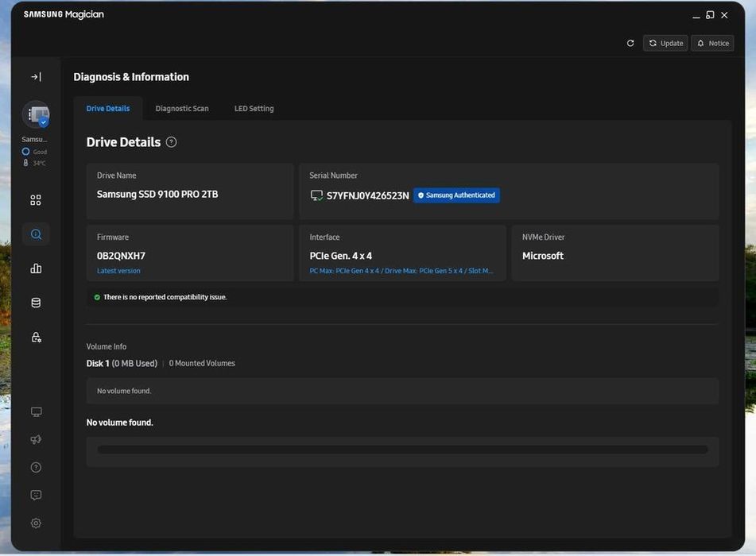
Task: Open the data security lock icon
Action: tap(36, 337)
